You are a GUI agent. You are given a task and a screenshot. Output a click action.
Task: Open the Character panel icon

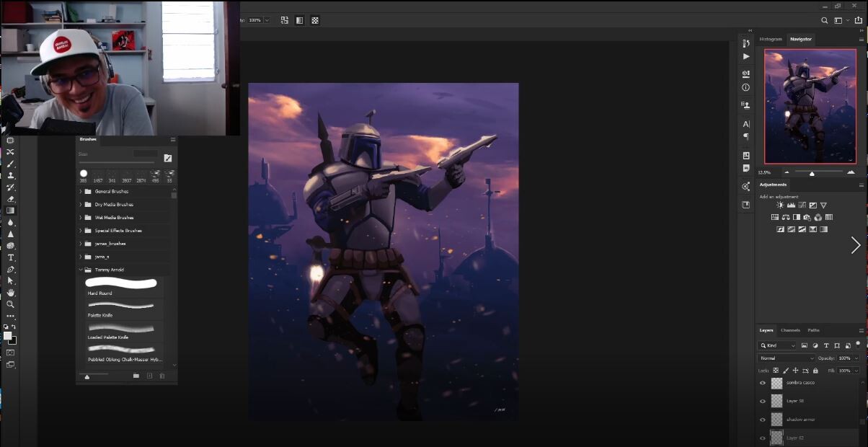(746, 124)
